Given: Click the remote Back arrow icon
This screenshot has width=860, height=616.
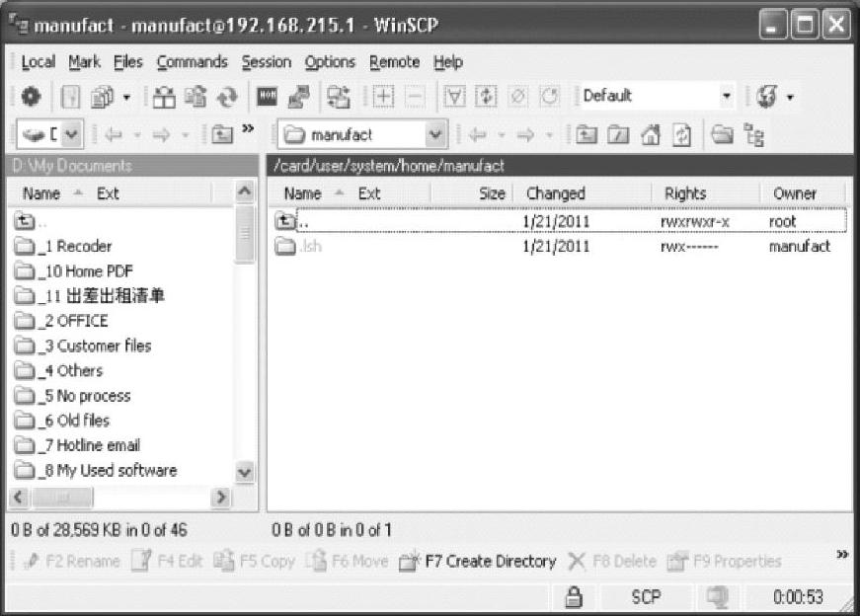Looking at the screenshot, I should pos(478,134).
